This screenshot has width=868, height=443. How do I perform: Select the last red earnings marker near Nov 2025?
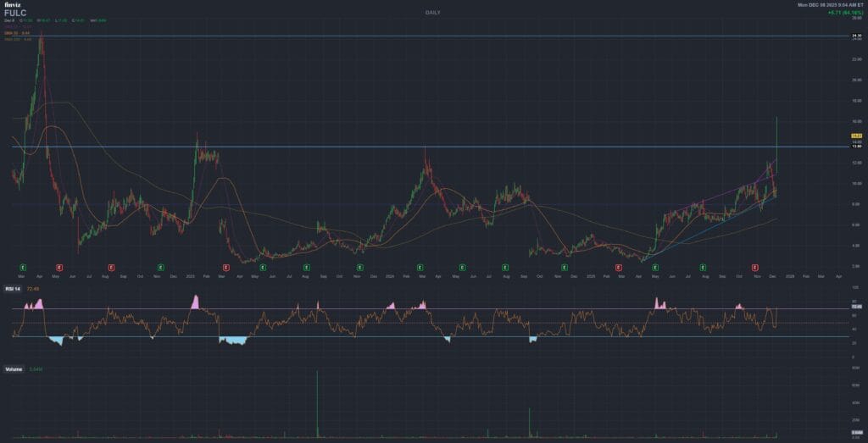tap(754, 267)
